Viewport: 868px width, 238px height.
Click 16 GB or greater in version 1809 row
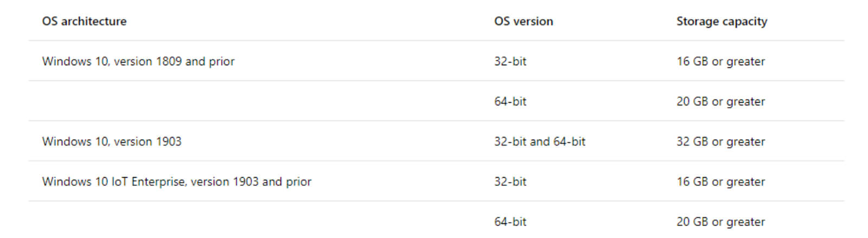coord(720,61)
